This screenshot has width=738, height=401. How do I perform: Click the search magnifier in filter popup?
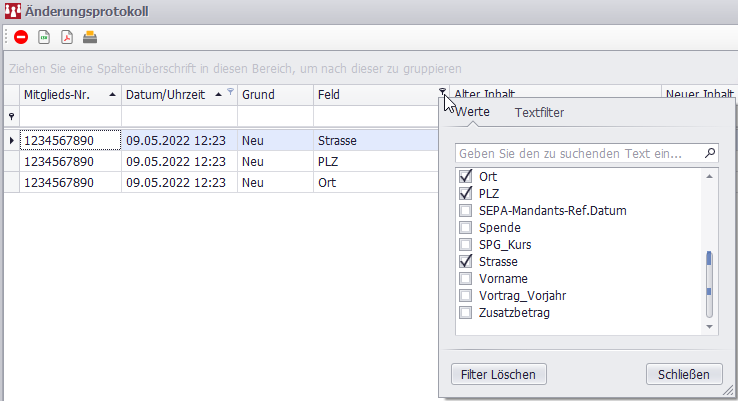[x=710, y=154]
